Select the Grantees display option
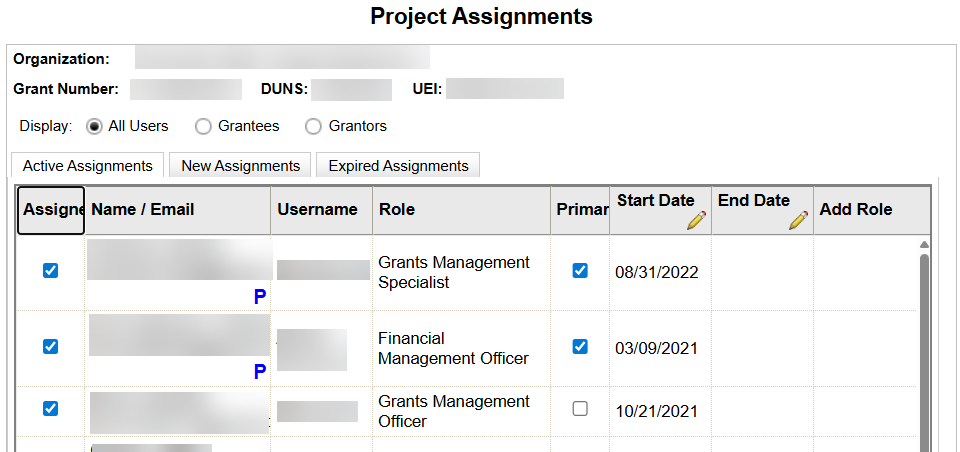The height and width of the screenshot is (452, 960). (x=204, y=127)
